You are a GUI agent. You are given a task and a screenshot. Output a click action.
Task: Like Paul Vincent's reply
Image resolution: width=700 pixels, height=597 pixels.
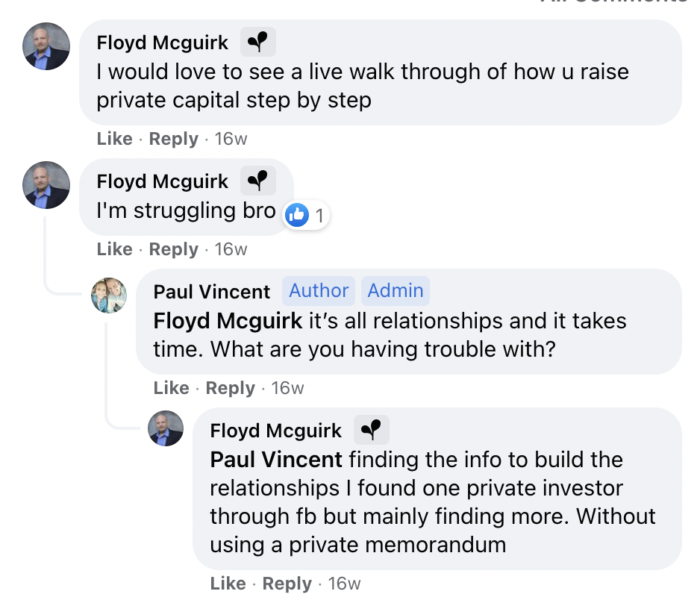(171, 388)
